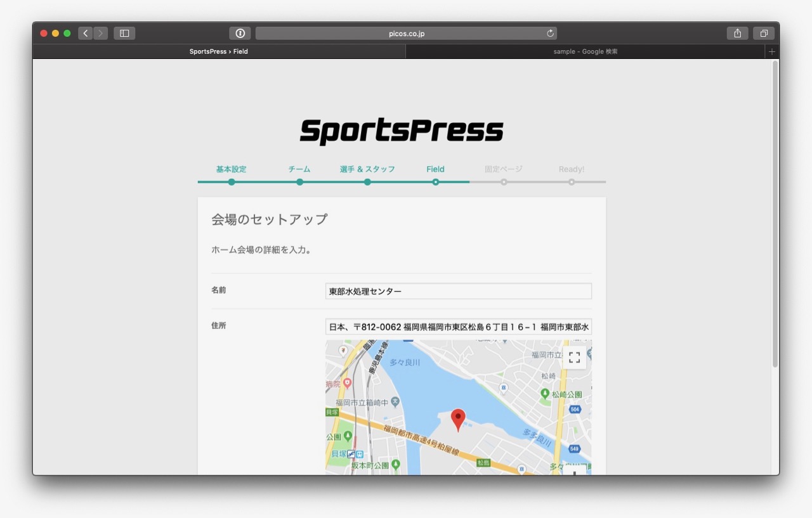Click 福岡市立箱崎中 school marker
Screen dimensions: 812x518
point(395,402)
